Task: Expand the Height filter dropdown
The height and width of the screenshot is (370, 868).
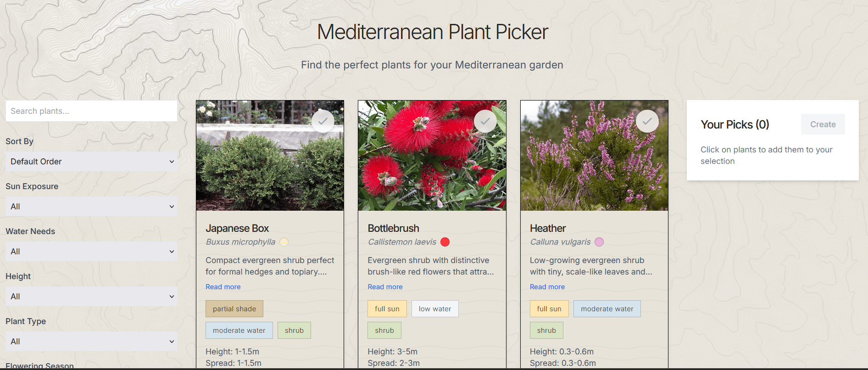Action: click(91, 297)
